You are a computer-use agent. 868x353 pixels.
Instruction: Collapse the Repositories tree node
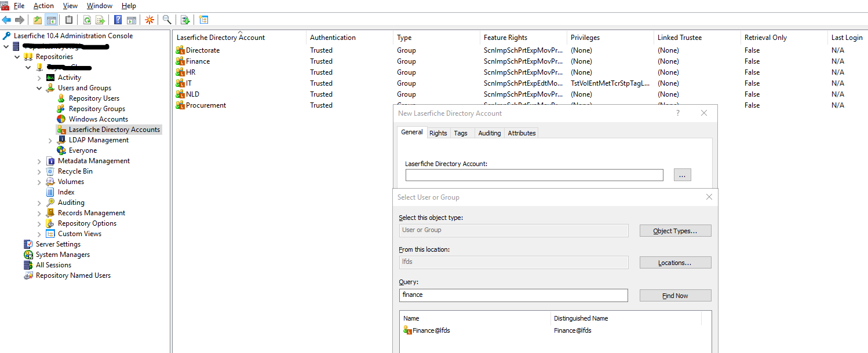click(x=17, y=57)
